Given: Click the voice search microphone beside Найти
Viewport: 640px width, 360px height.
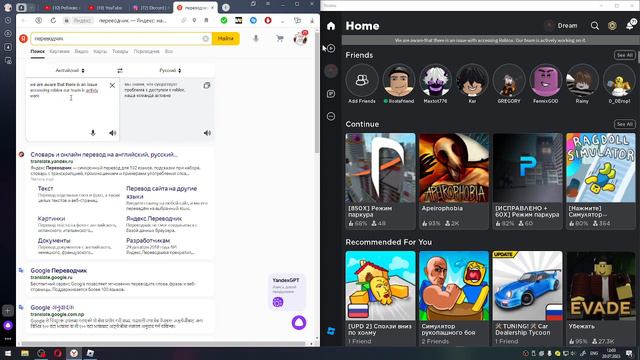Looking at the screenshot, I should (256, 38).
